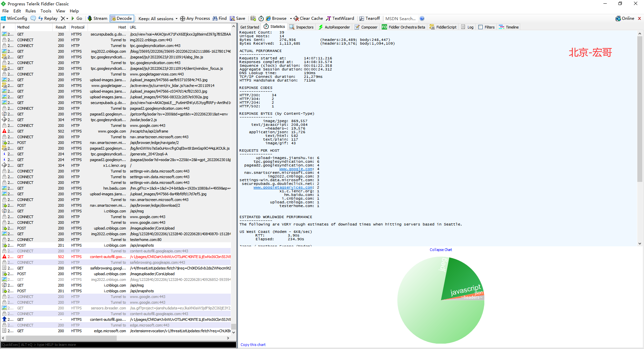Click the image icon on hm.baidu.com row
The width and height of the screenshot is (644, 349).
tap(4, 188)
